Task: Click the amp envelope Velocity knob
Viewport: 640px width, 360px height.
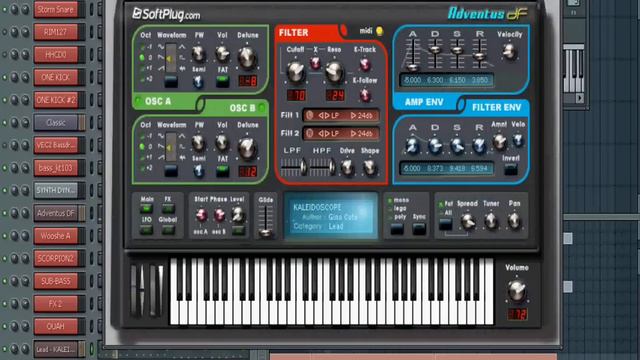Action: tap(509, 51)
